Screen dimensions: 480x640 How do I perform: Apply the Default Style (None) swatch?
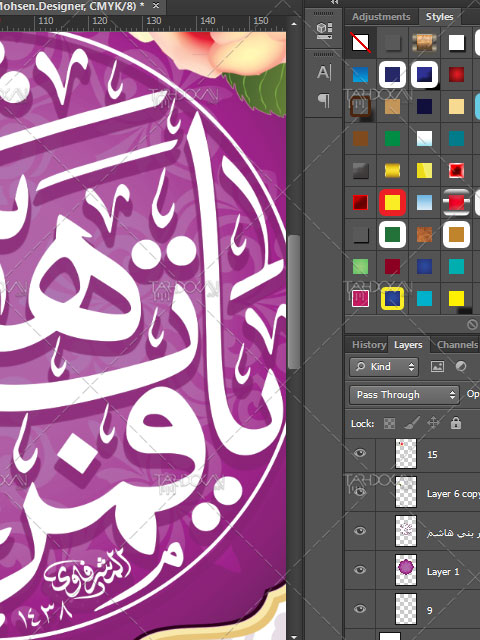360,42
